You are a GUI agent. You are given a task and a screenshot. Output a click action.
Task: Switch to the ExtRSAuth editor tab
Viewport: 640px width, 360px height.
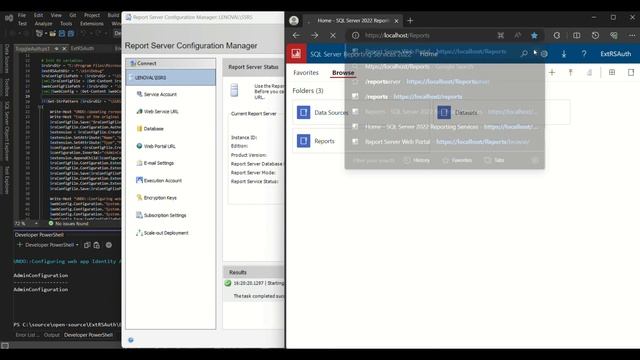click(x=83, y=48)
